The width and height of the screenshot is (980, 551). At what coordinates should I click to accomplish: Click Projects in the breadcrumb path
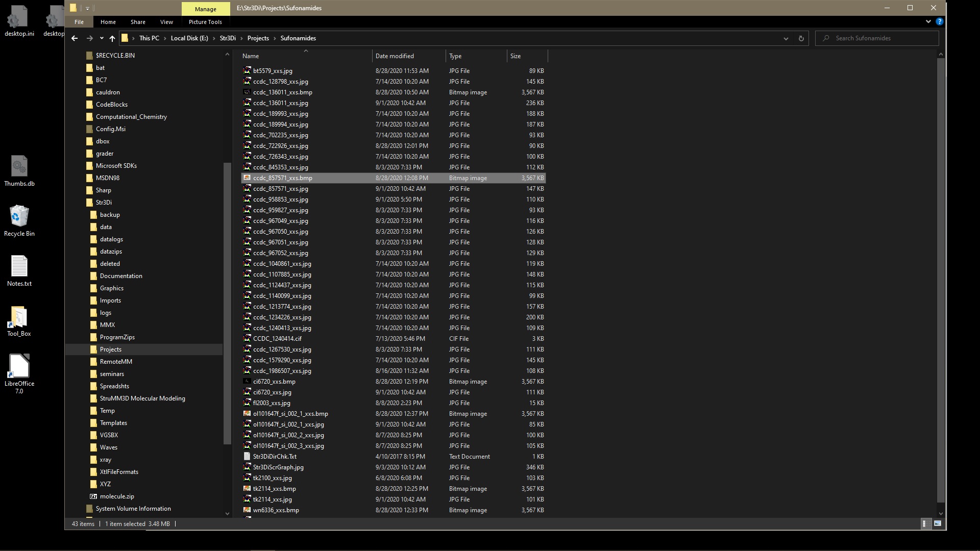pyautogui.click(x=258, y=38)
